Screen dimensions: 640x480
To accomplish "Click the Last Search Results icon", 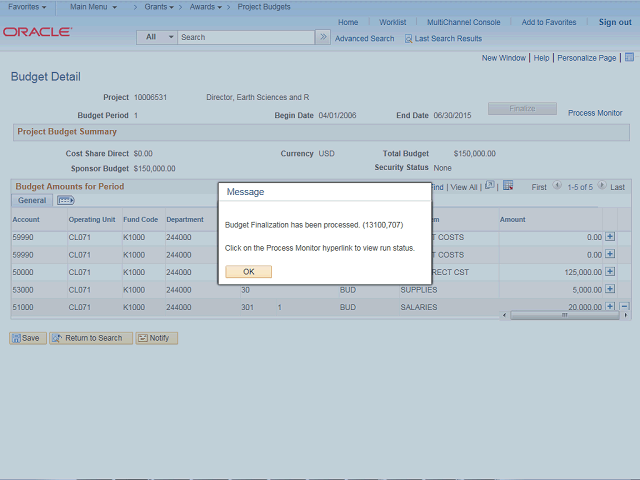I will (x=408, y=39).
